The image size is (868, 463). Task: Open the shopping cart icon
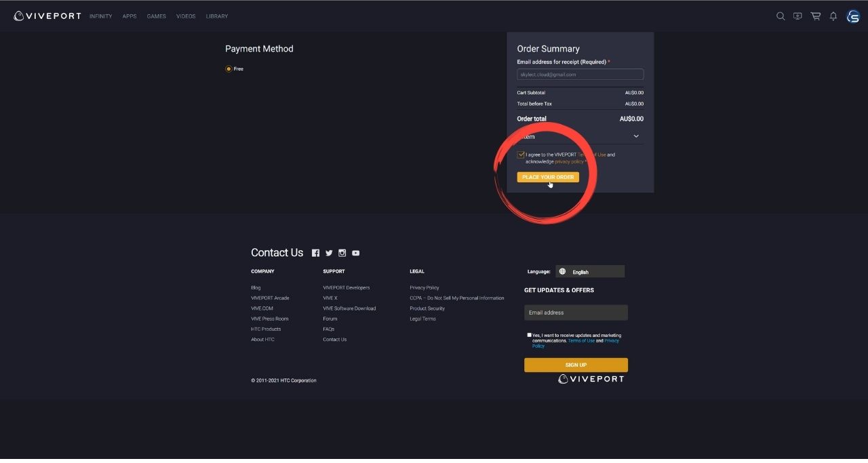pyautogui.click(x=816, y=16)
